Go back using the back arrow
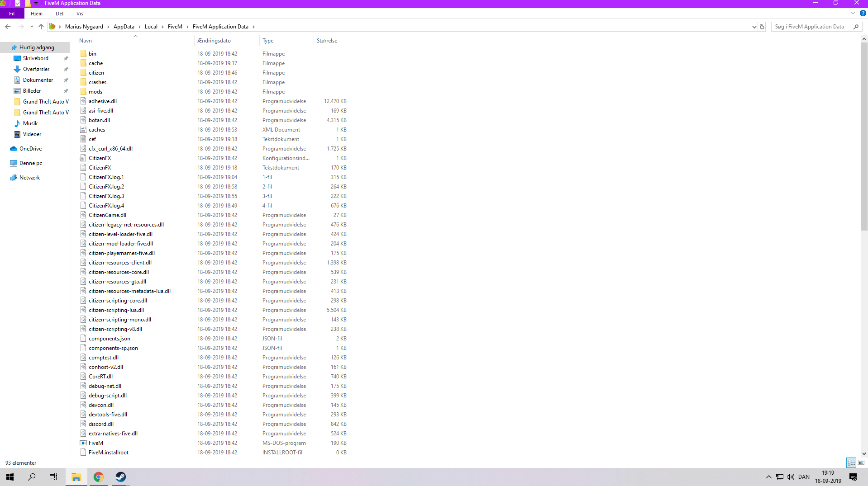The height and width of the screenshot is (486, 868). tap(8, 27)
